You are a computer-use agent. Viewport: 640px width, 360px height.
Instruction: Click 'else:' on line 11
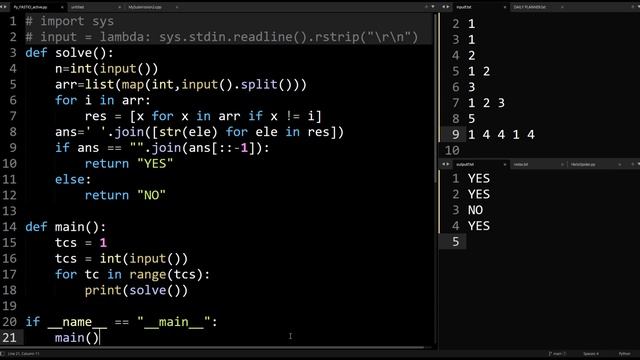[x=73, y=180]
